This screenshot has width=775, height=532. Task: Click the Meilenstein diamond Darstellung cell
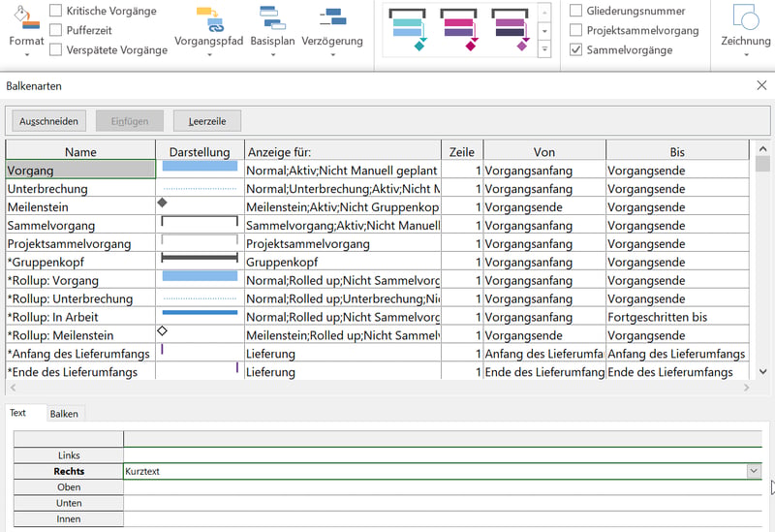[x=200, y=206]
